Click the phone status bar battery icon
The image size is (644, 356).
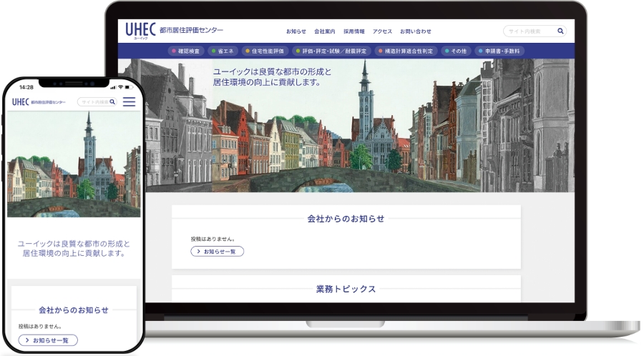(x=129, y=87)
